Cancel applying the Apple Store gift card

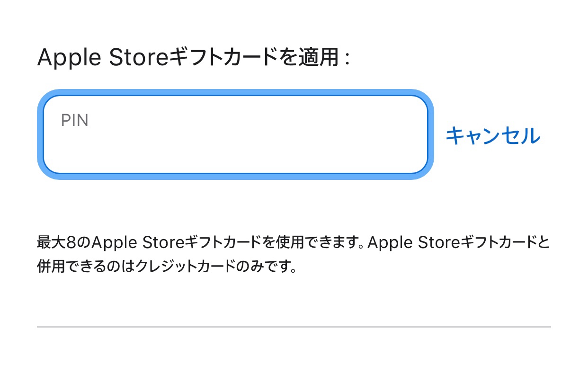[x=493, y=136]
